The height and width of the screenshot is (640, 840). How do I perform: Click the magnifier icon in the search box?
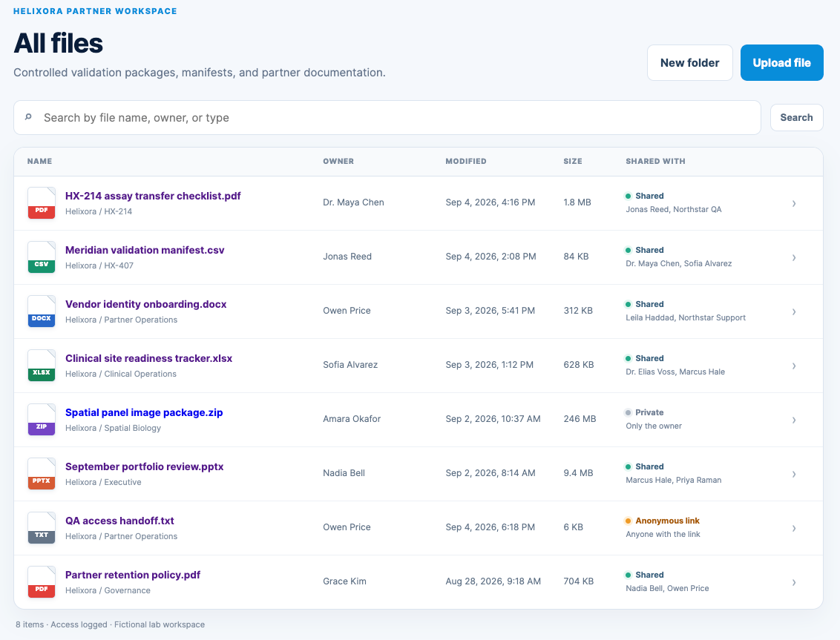click(28, 116)
